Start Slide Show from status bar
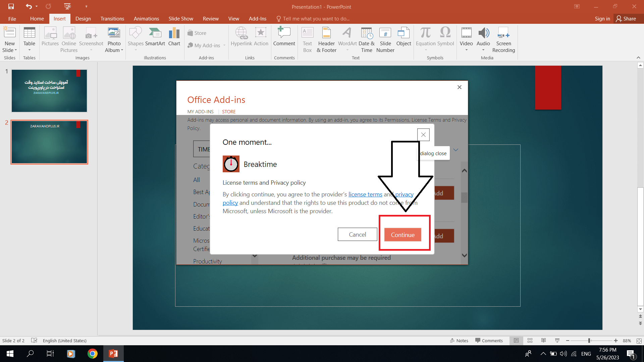This screenshot has height=362, width=644. [x=557, y=341]
